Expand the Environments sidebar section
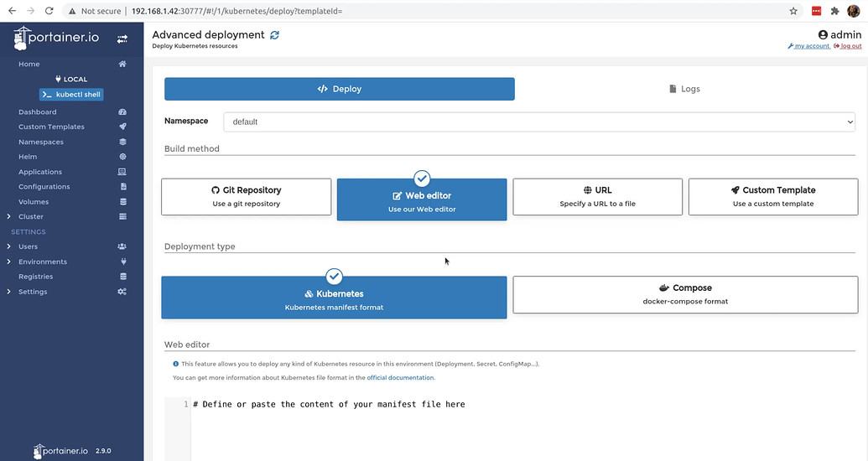Viewport: 868px width, 461px height. pyautogui.click(x=8, y=262)
